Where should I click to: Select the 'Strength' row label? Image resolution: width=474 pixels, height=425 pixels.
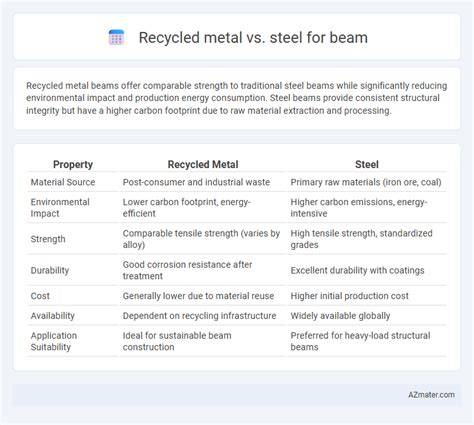click(x=48, y=239)
